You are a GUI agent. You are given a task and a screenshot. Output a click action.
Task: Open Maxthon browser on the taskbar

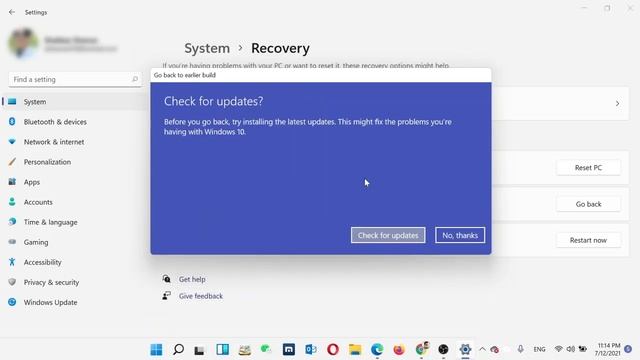(289, 349)
